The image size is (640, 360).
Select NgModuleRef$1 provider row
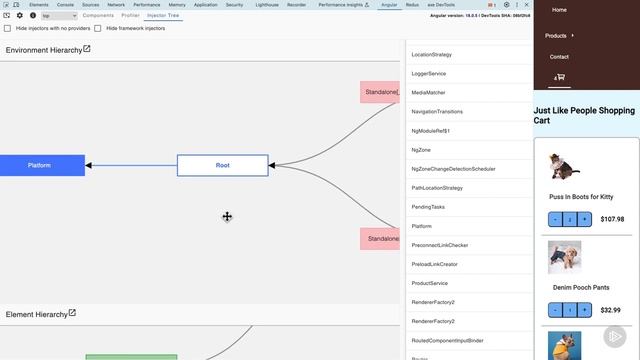click(x=469, y=131)
